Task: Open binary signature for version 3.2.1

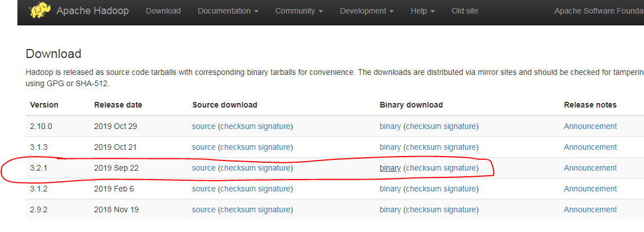Action: point(460,168)
